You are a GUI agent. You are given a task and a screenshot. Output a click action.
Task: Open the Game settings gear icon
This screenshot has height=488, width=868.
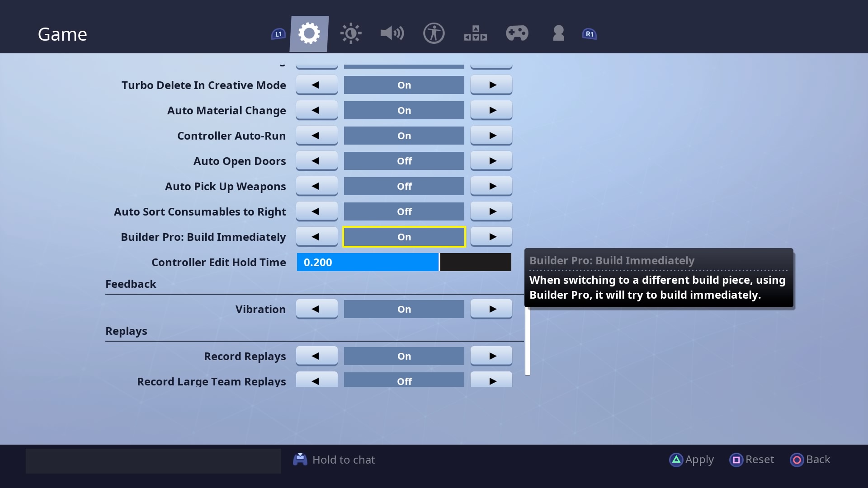(x=309, y=34)
